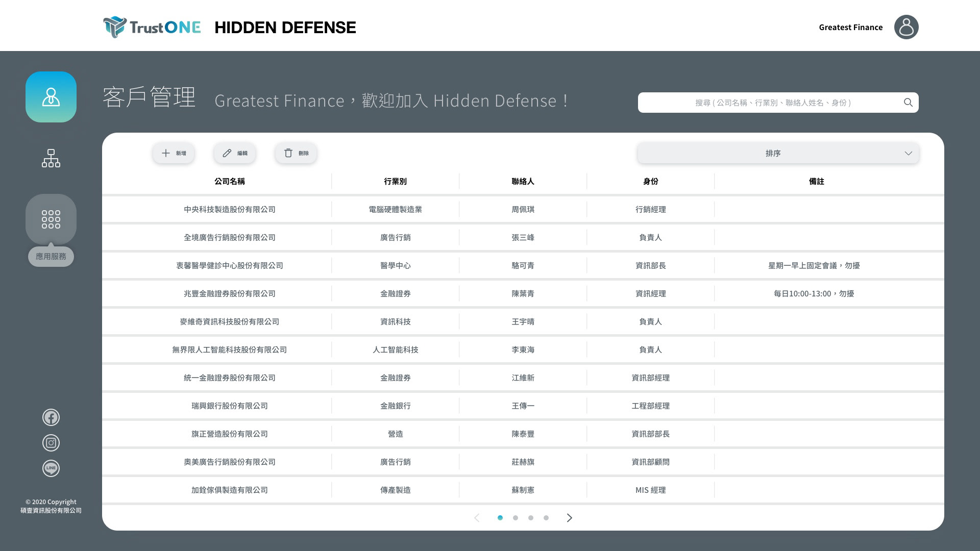980x551 pixels.
Task: Select the 兆豐金融證券股份有限公司 row
Action: click(x=230, y=293)
